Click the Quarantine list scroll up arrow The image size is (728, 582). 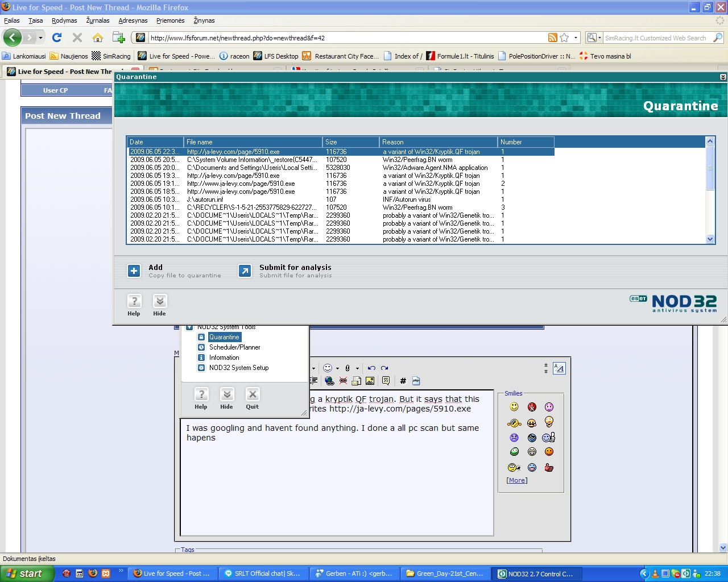pyautogui.click(x=710, y=141)
